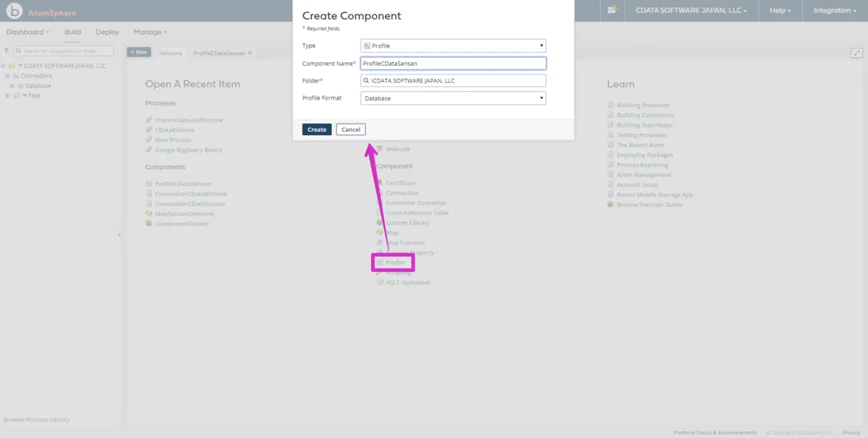Open the Building Data Maps link
The height and width of the screenshot is (438, 868).
point(642,125)
